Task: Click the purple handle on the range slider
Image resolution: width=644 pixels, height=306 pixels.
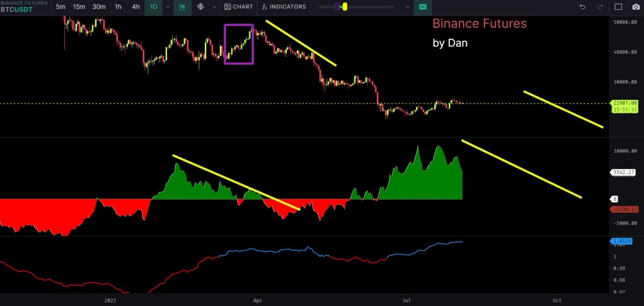Action: coord(337,7)
